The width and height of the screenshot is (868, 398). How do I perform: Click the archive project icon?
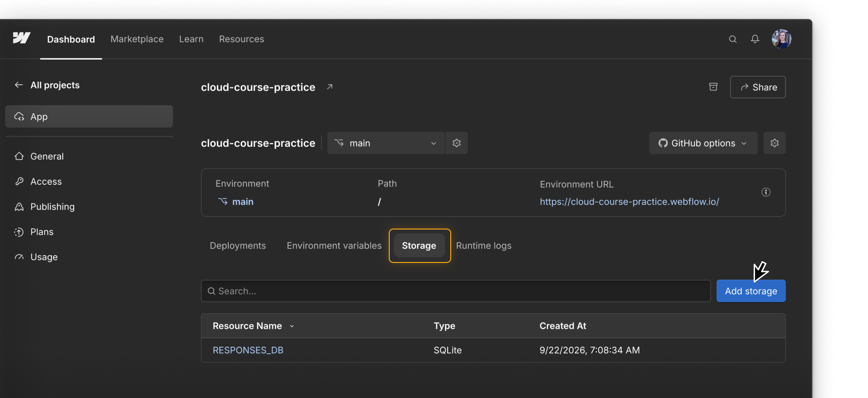pos(713,87)
